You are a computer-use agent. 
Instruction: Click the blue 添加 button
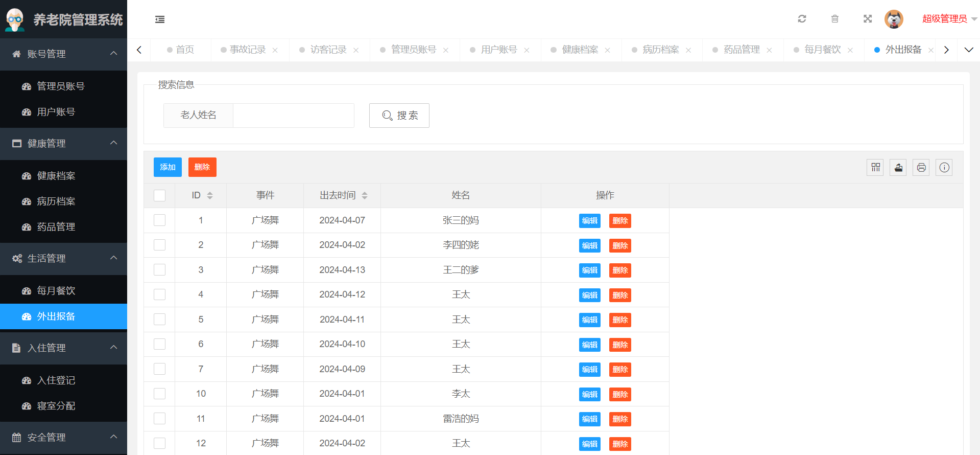(x=168, y=167)
